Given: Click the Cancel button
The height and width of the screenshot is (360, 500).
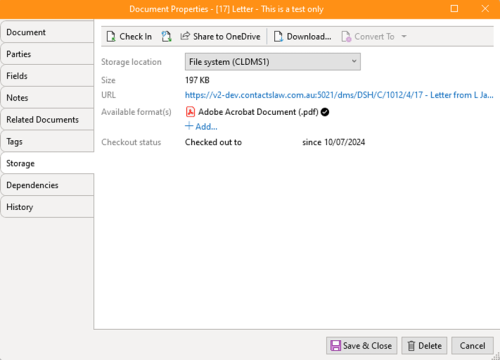Looking at the screenshot, I should point(472,346).
